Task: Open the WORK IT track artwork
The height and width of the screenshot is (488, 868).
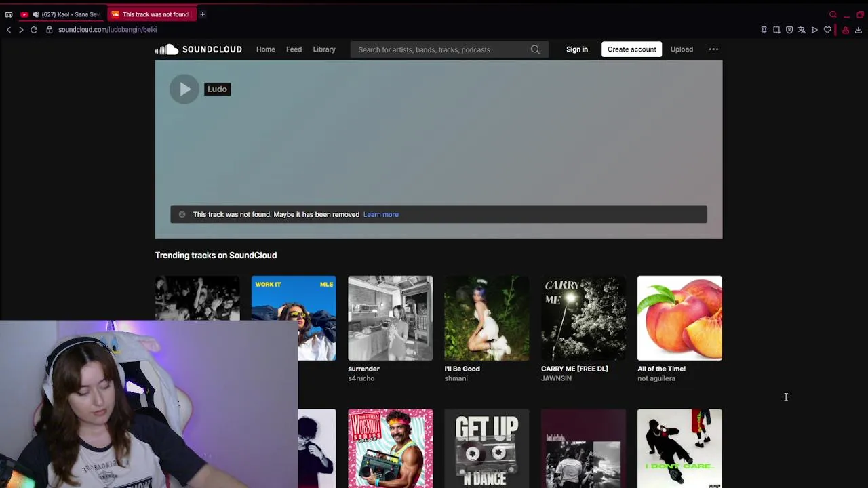Action: (x=294, y=318)
